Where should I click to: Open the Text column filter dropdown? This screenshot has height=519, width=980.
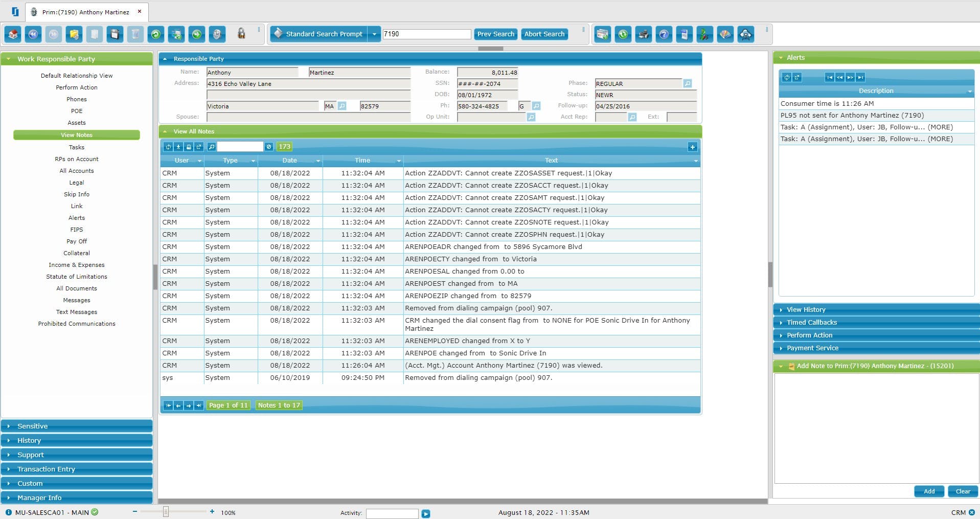[696, 161]
